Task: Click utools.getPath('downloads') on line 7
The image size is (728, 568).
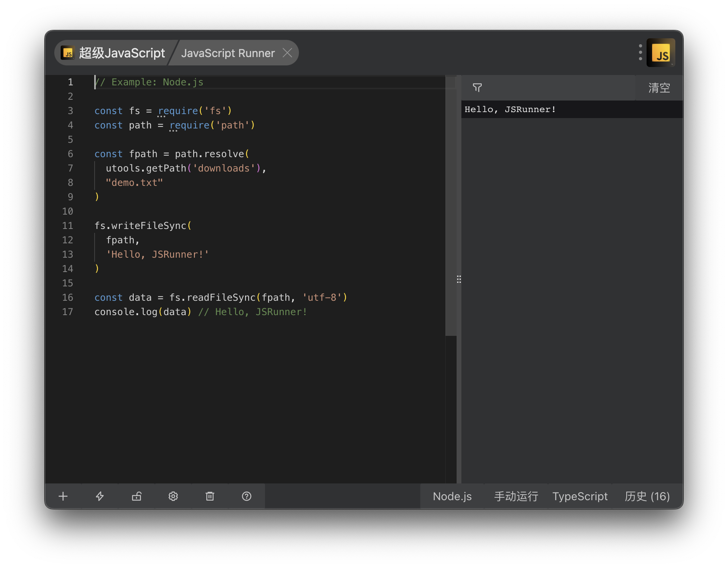Action: [x=183, y=168]
